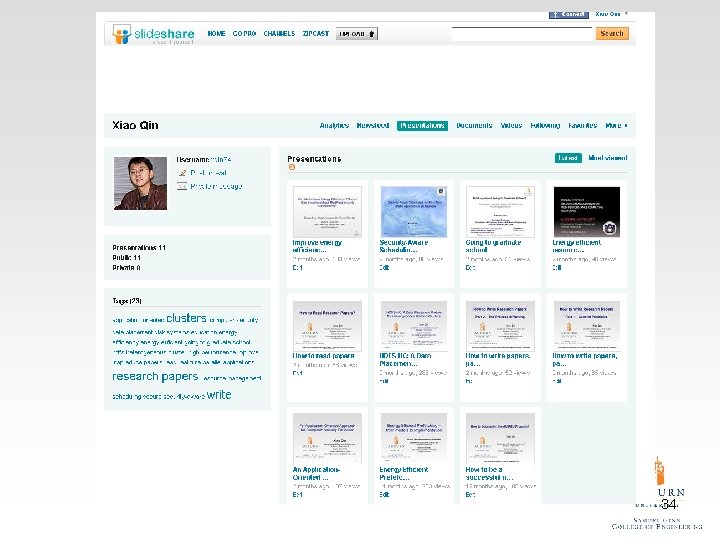Open the Xiao Qin account dropdown at top
This screenshot has width=720, height=540.
coord(611,14)
